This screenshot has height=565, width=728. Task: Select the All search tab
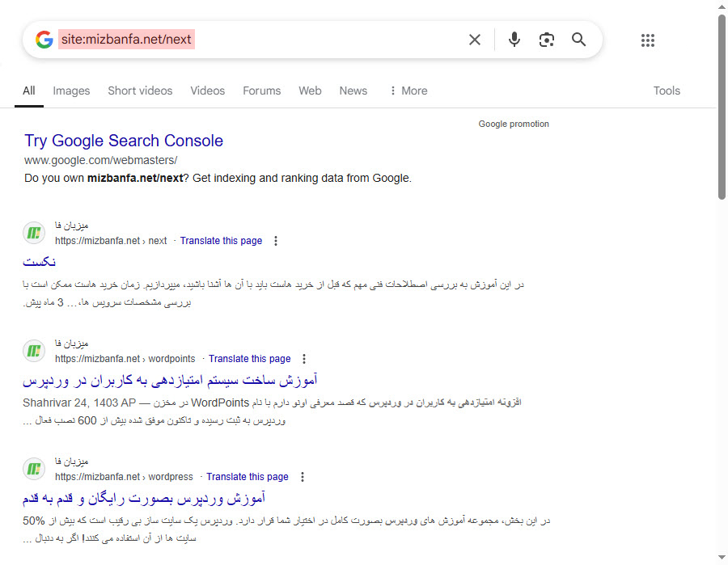[x=29, y=91]
